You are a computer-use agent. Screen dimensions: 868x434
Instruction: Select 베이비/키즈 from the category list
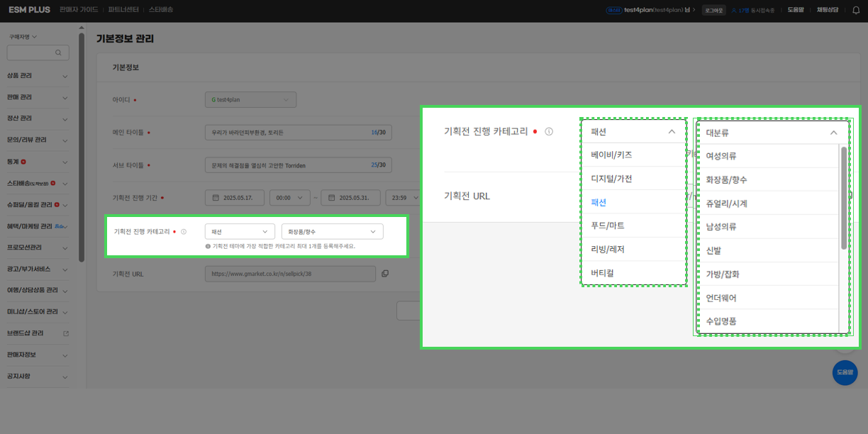[x=633, y=155]
